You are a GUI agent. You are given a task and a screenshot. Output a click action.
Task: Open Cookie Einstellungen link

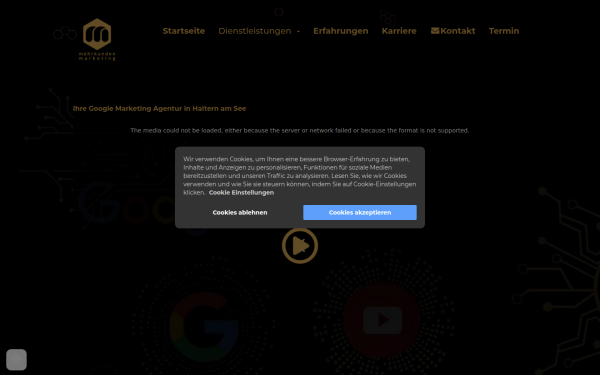(x=241, y=192)
